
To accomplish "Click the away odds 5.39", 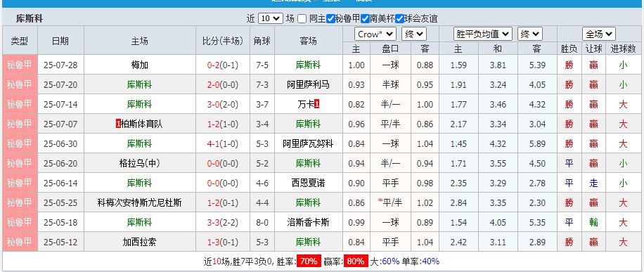I will pyautogui.click(x=537, y=65).
